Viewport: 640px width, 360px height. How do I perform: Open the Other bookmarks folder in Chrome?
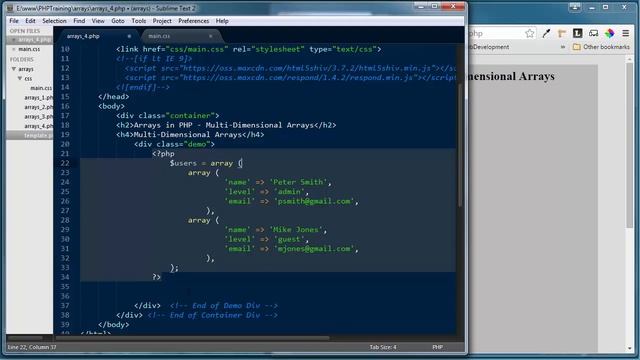point(601,47)
